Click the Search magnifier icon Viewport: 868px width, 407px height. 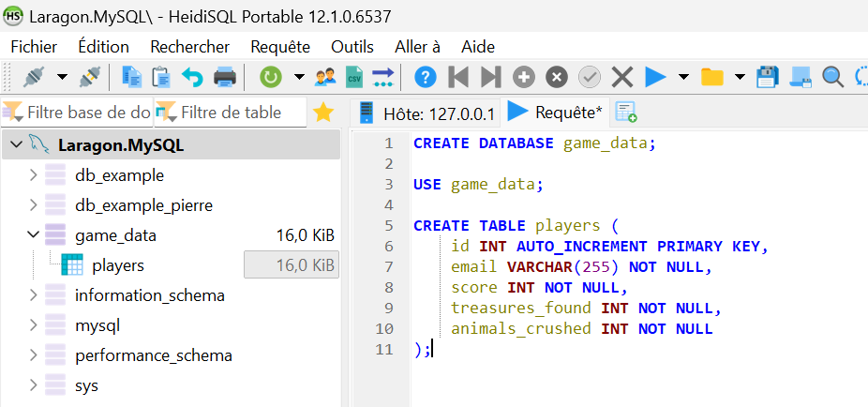(x=831, y=77)
